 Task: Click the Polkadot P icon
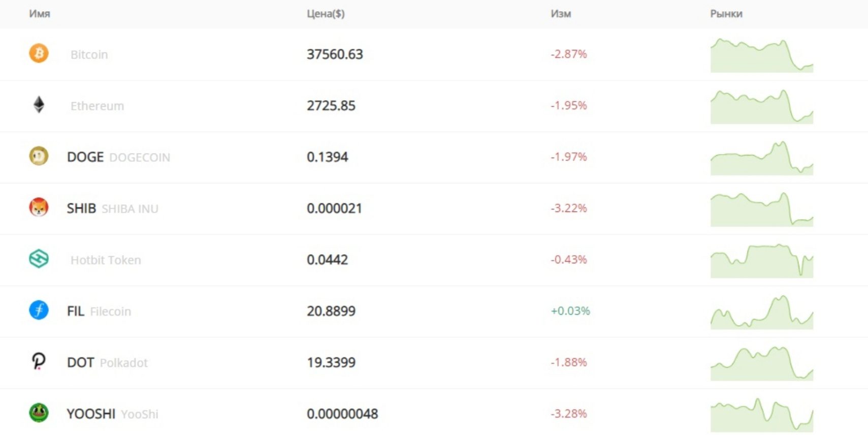coord(39,361)
